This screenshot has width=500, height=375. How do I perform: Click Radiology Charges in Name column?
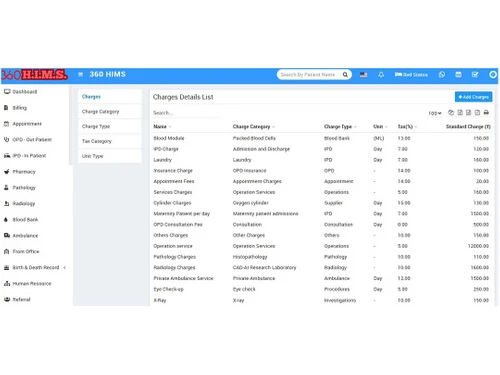[174, 268]
